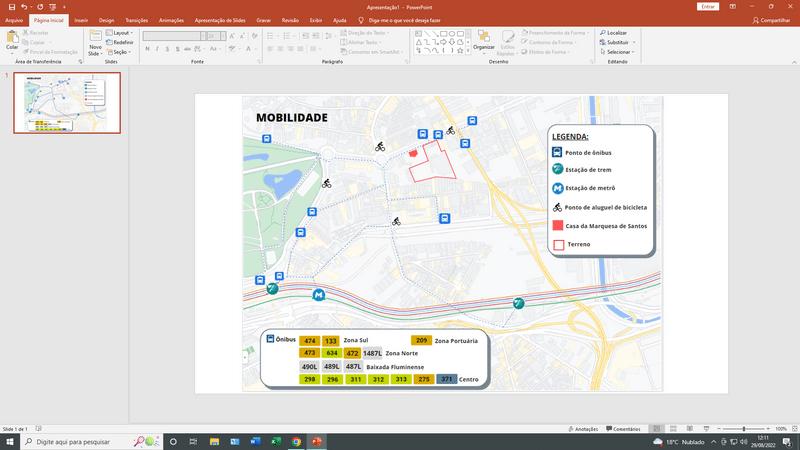Switch to reading view

pyautogui.click(x=690, y=429)
